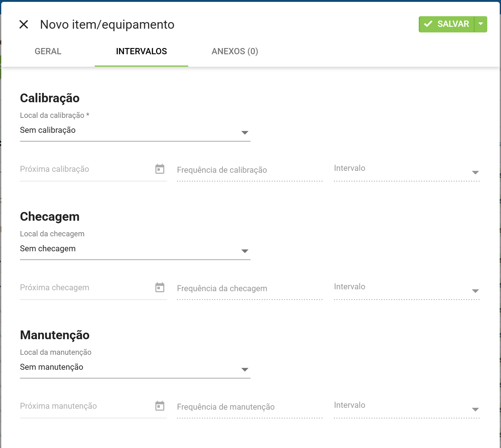Click the Novo item/equipamento title
The image size is (501, 448).
[107, 25]
